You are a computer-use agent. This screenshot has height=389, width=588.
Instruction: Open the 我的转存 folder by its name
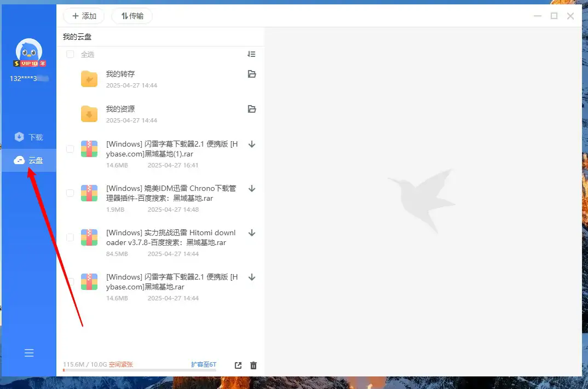(120, 74)
